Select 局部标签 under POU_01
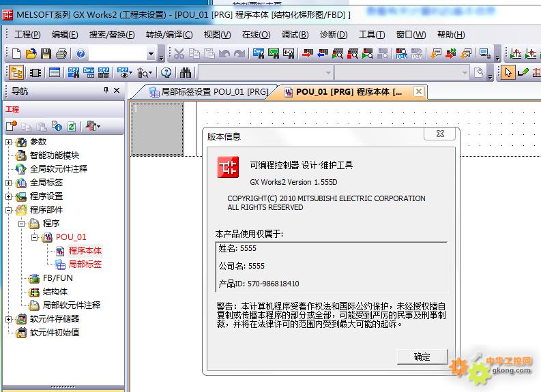This screenshot has height=392, width=541. click(85, 265)
